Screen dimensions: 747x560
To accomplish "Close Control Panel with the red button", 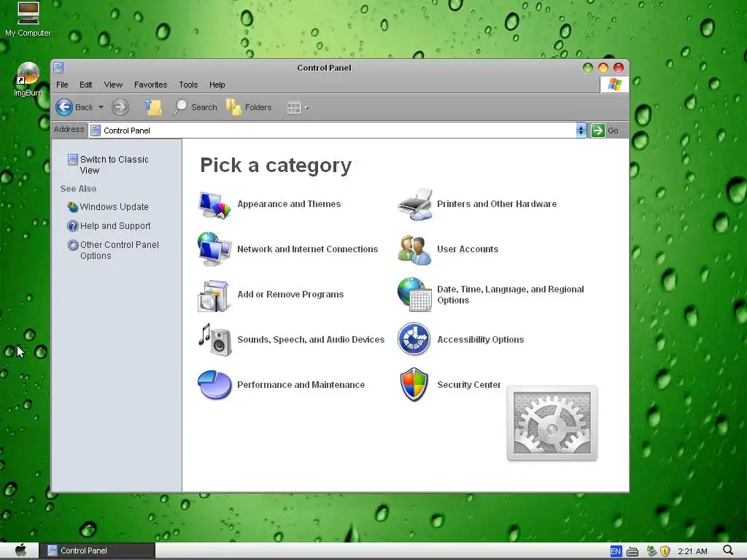I will (x=619, y=68).
